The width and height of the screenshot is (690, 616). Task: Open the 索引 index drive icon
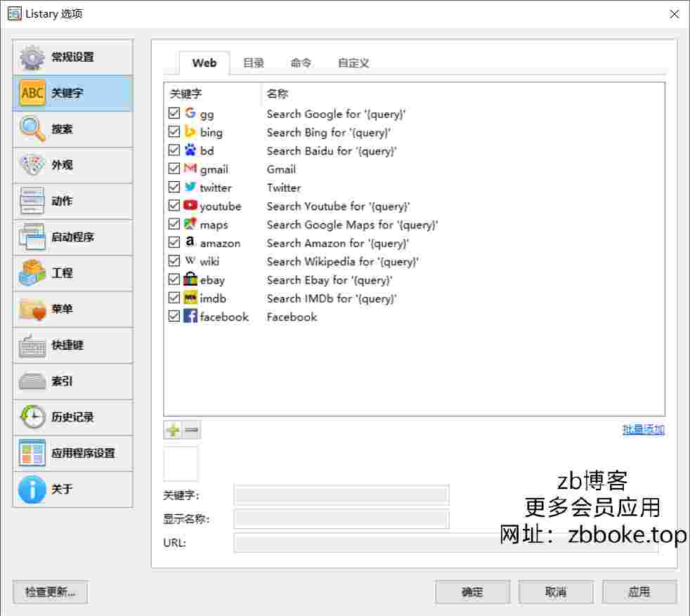coord(32,381)
